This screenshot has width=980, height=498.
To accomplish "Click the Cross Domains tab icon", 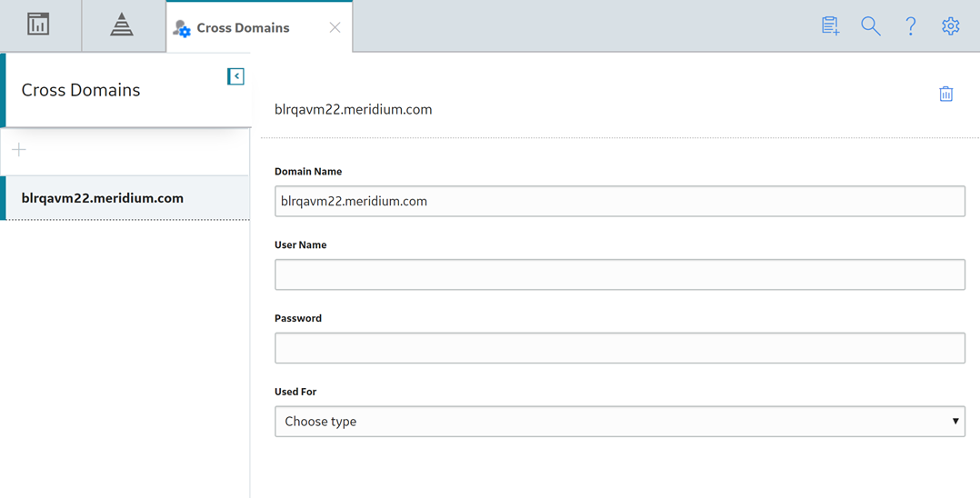I will pyautogui.click(x=182, y=28).
